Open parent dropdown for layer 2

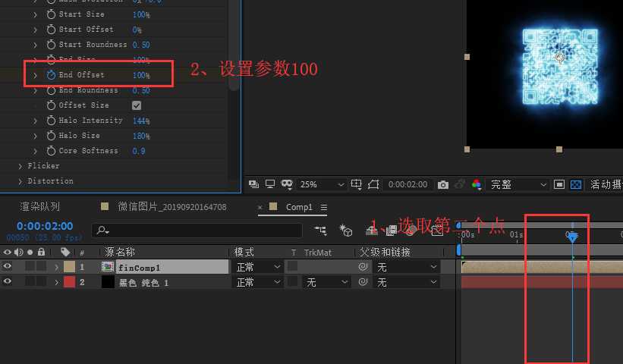(x=407, y=282)
